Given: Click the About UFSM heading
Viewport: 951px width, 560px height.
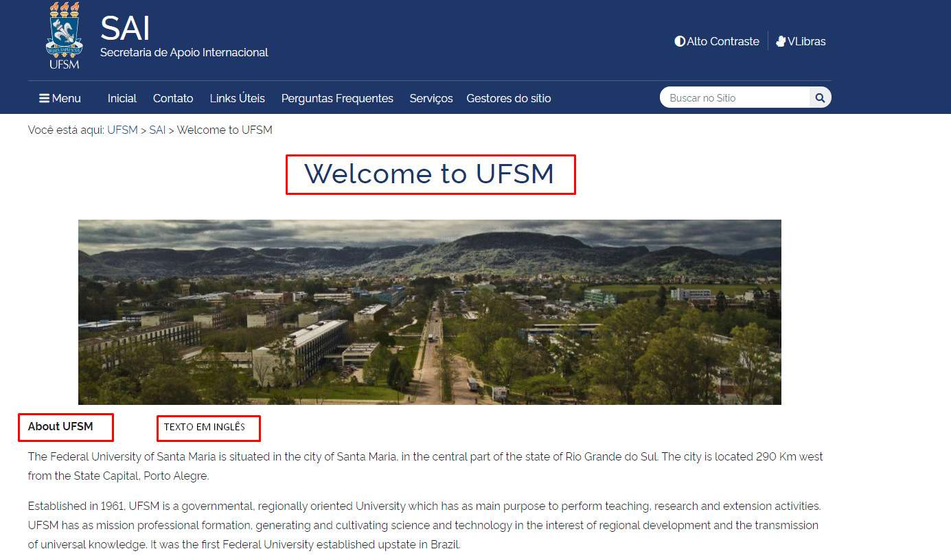Looking at the screenshot, I should [x=60, y=427].
